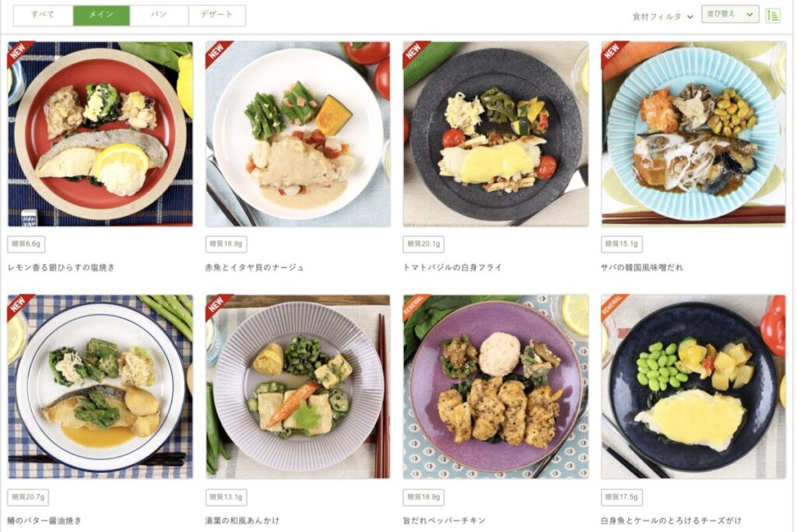The image size is (797, 532).
Task: Click the chevron next to 食材フィルタ
Action: coord(690,17)
